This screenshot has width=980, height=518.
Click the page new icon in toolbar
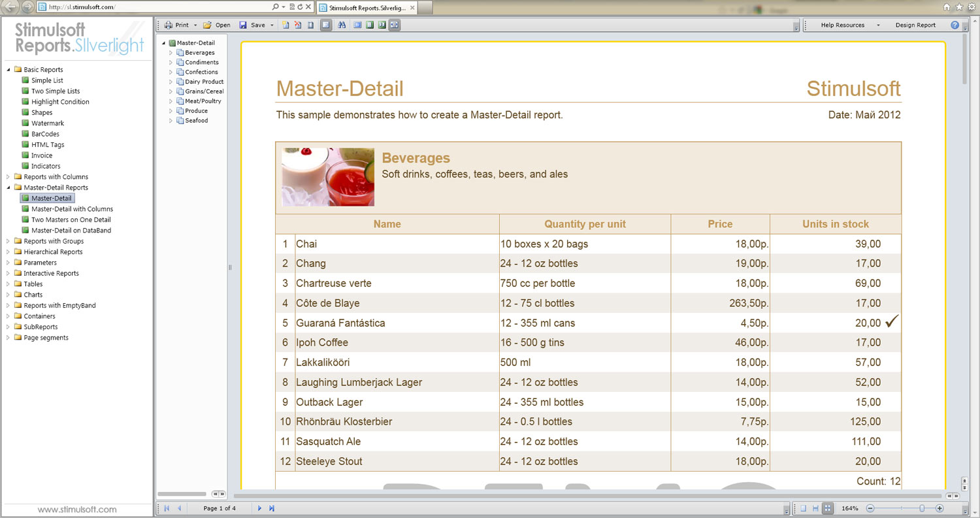click(286, 25)
